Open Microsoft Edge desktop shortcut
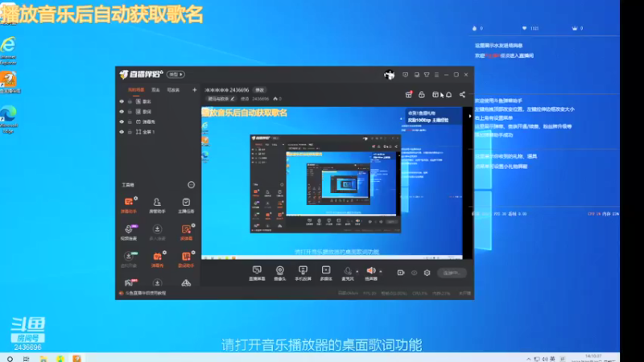Viewport: 644px width, 362px height. pyautogui.click(x=9, y=119)
